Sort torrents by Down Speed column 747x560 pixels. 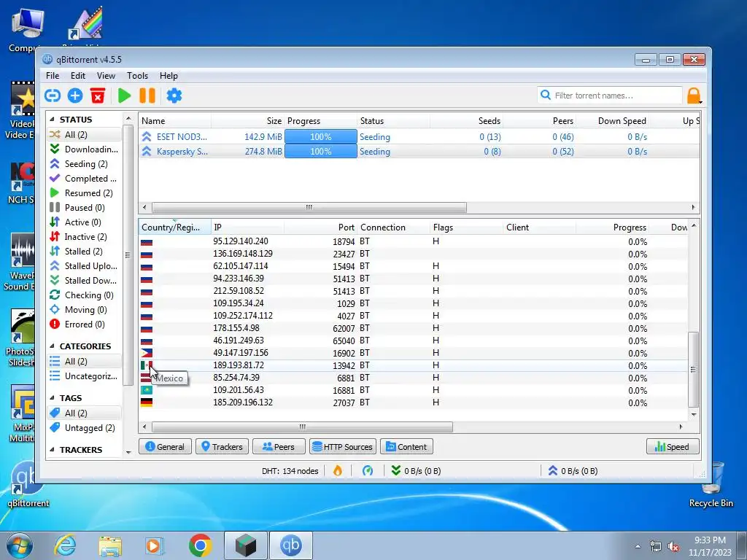[x=613, y=121]
